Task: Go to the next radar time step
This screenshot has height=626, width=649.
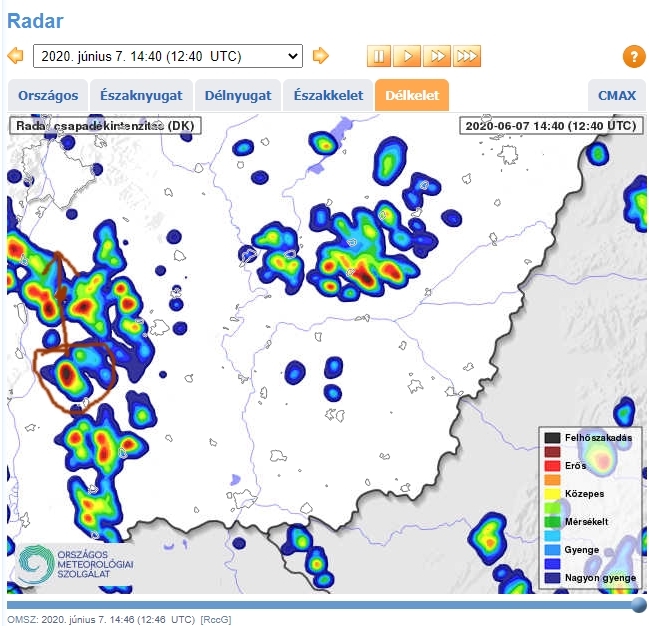Action: tap(320, 56)
